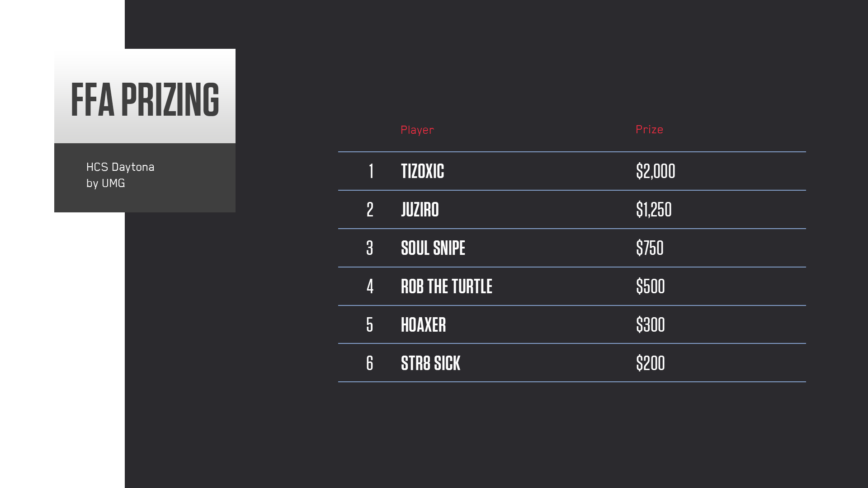Select the HCS Daytona by UMG subtitle
Viewport: 868px width, 488px height.
120,175
